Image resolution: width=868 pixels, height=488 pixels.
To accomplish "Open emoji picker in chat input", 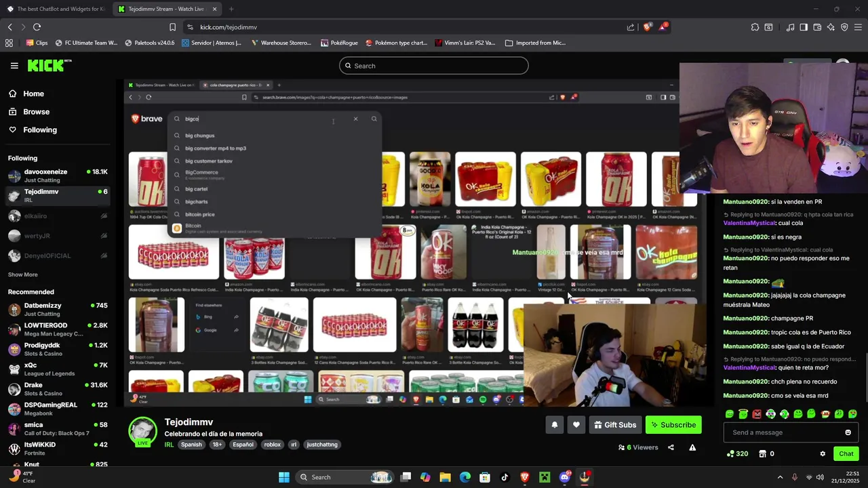I will [x=848, y=432].
